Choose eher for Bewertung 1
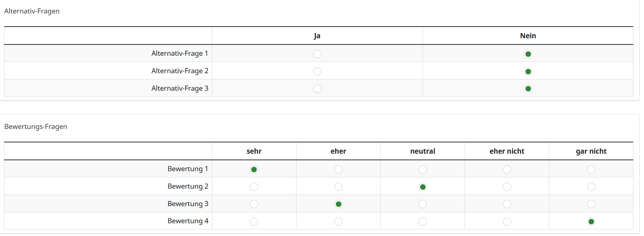Viewport: 644px width, 236px height. coord(338,169)
